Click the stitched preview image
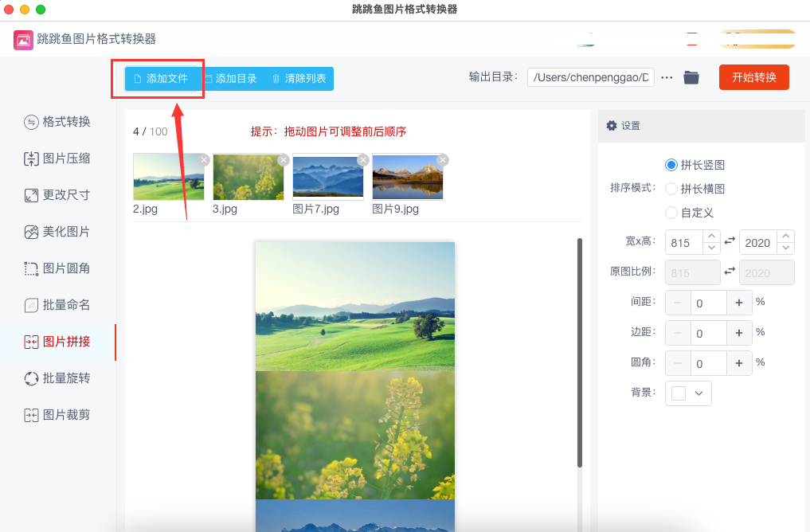 (x=355, y=387)
